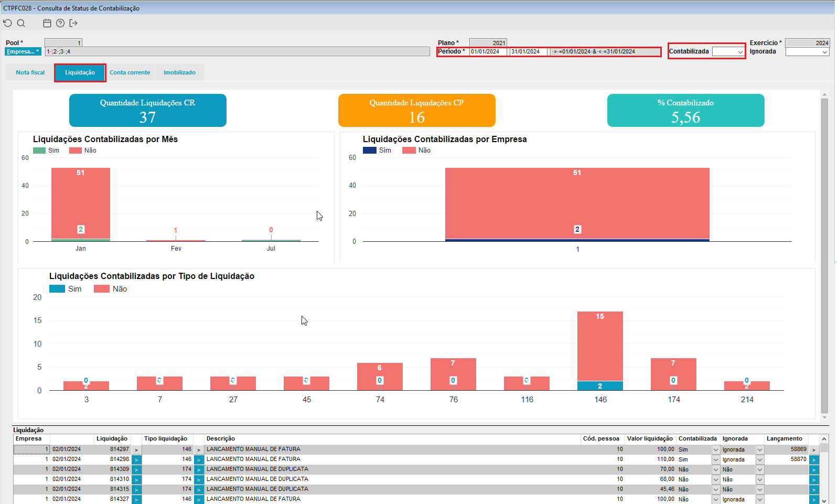Screen dimensions: 838x504
Task: Expand the Ignorada filter dropdown
Action: (824, 52)
